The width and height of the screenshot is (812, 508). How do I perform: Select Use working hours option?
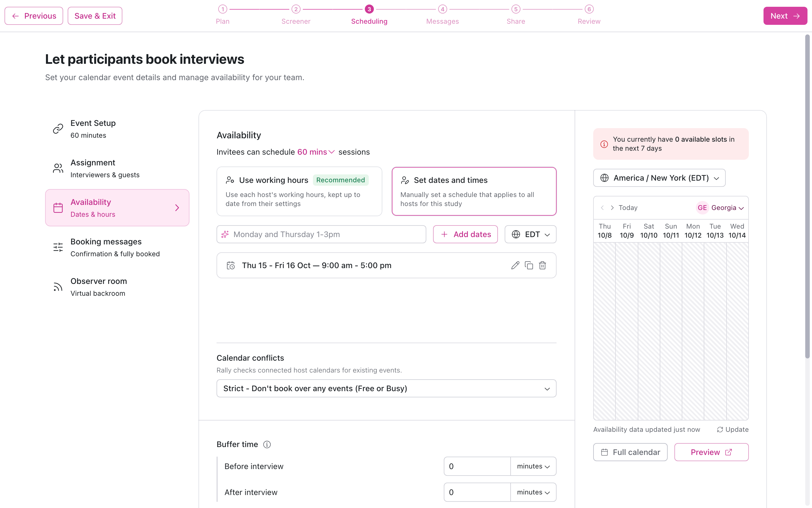(299, 191)
